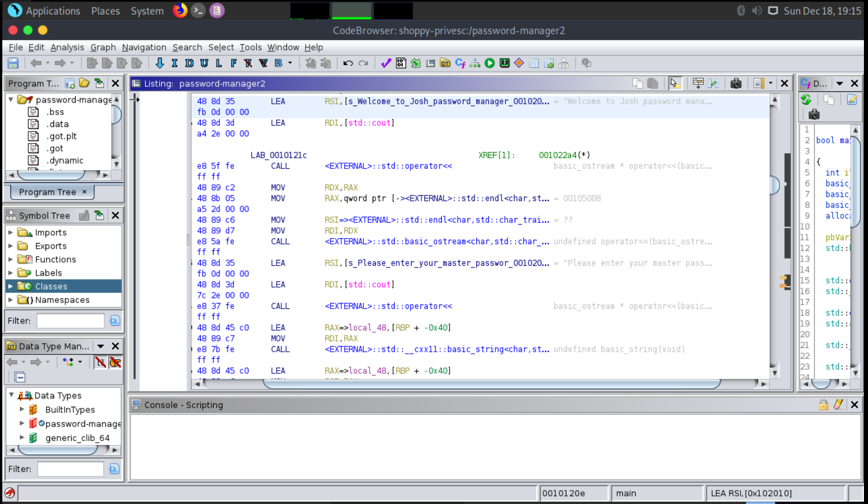The image size is (868, 504).
Task: Click the Define Data 'D' toolbar icon
Action: click(x=189, y=63)
